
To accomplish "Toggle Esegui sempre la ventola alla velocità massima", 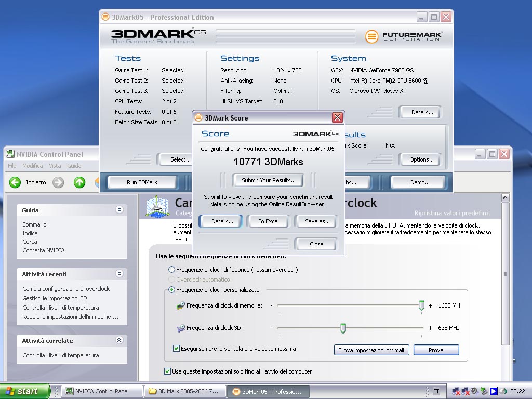I will click(x=176, y=349).
